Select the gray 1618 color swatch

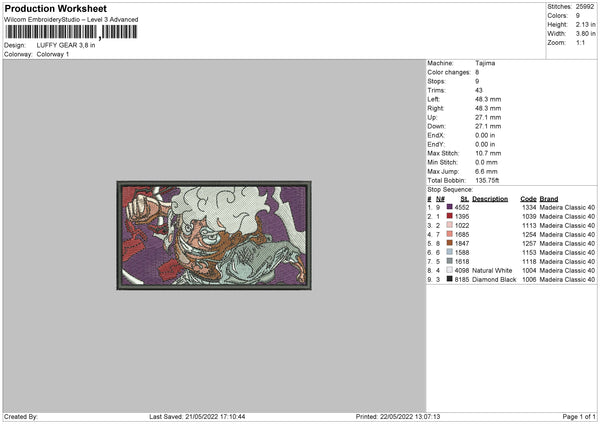point(450,261)
